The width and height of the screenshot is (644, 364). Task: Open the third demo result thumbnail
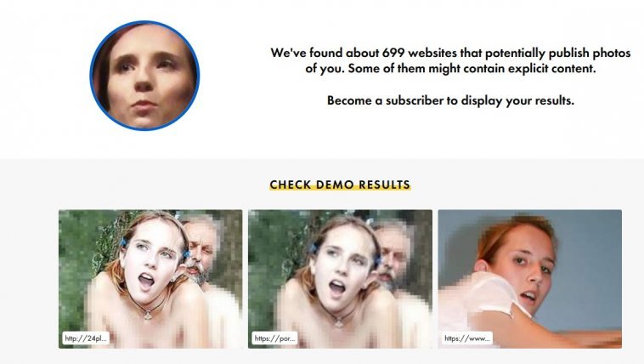530,279
